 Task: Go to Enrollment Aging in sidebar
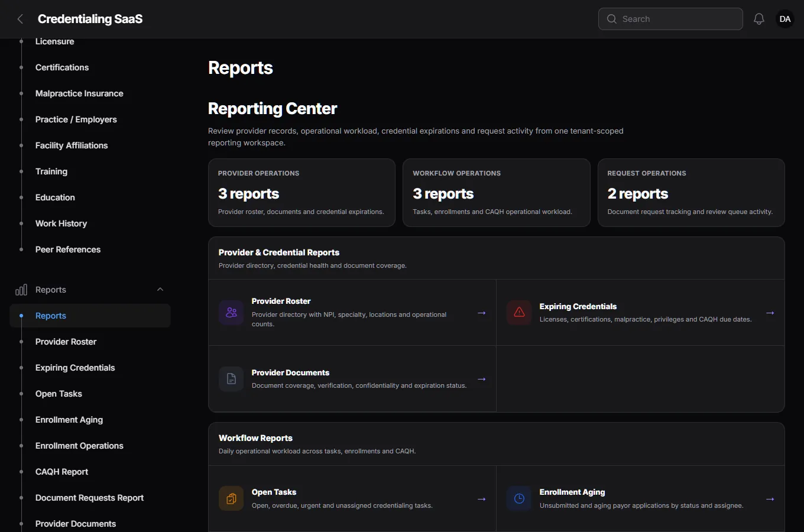(69, 420)
